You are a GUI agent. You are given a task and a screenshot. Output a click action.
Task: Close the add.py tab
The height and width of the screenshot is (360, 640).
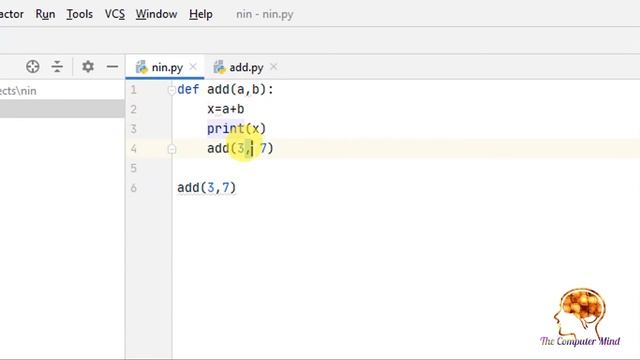tap(273, 67)
